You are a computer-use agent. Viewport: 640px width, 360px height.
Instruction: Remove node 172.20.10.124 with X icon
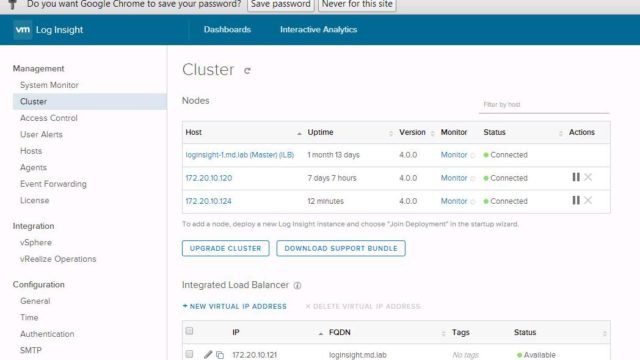[x=588, y=200]
